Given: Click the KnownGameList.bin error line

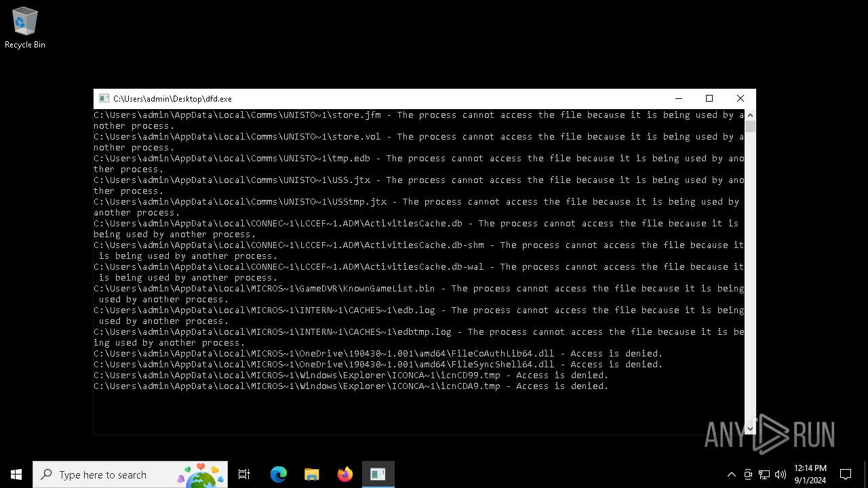Looking at the screenshot, I should [x=418, y=293].
